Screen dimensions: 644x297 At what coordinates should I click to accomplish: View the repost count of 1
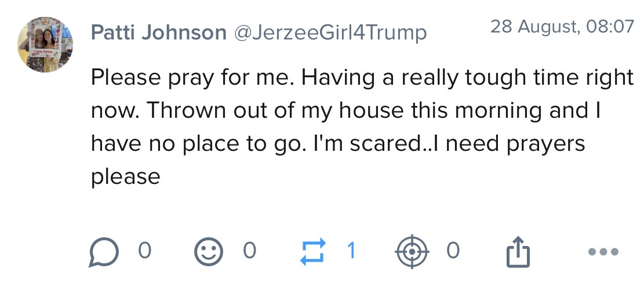point(351,251)
